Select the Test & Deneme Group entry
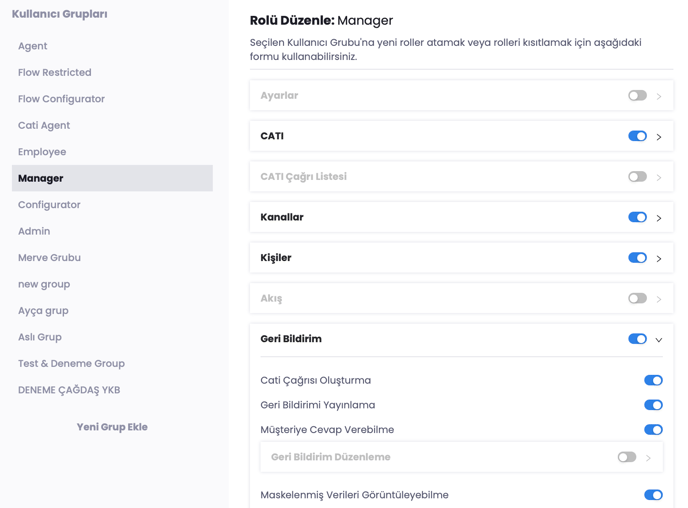This screenshot has height=508, width=688. pos(71,364)
